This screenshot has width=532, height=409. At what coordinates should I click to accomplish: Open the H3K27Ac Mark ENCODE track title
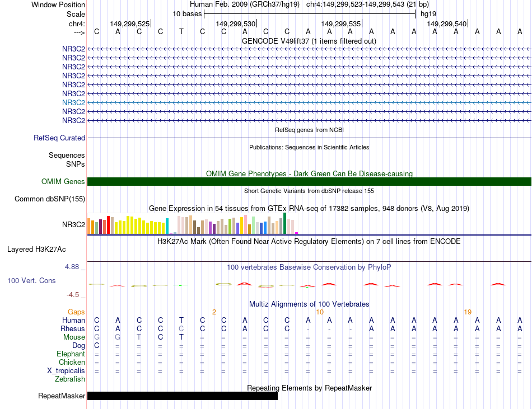pos(309,242)
